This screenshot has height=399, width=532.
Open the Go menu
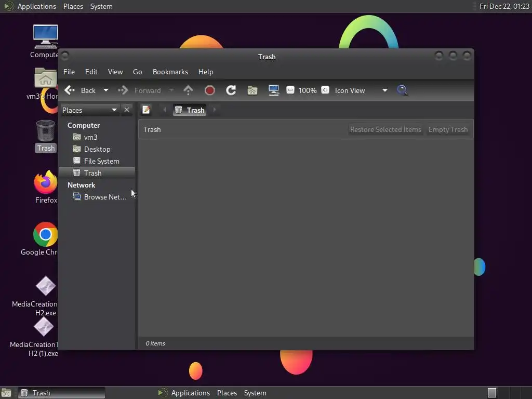[137, 72]
